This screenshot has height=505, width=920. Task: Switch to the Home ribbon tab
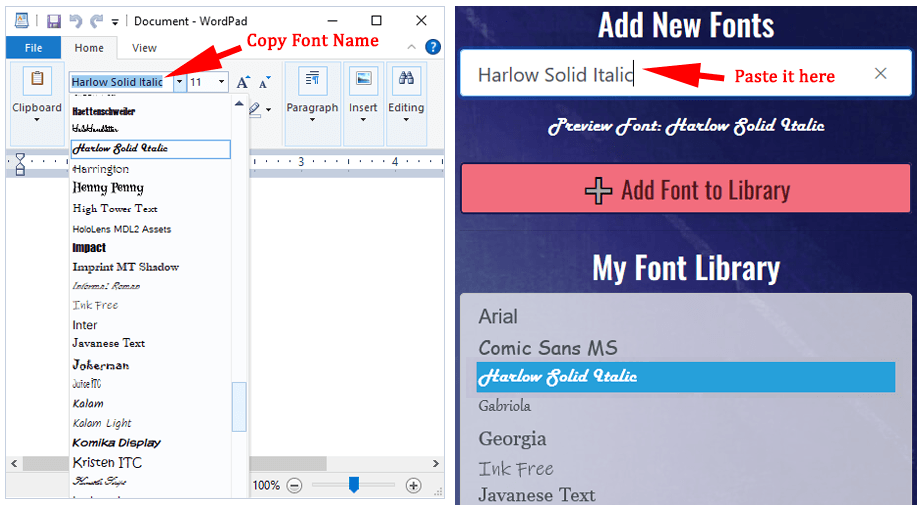pyautogui.click(x=89, y=48)
